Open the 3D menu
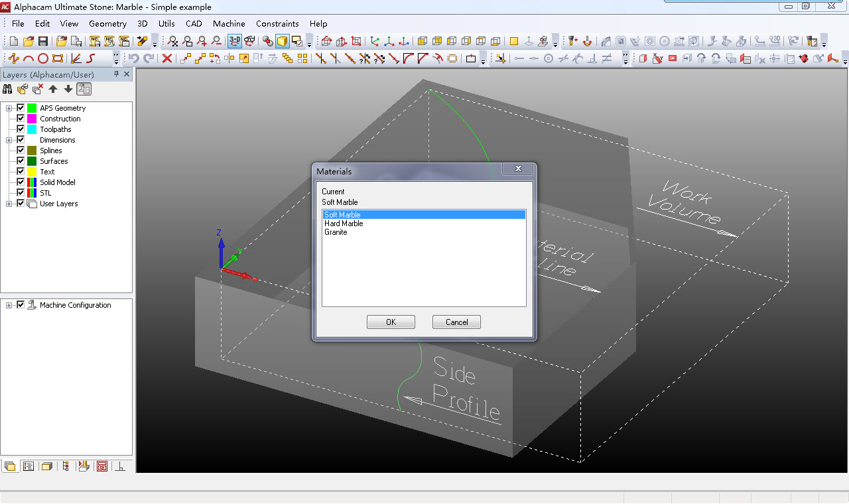849x504 pixels. (143, 23)
